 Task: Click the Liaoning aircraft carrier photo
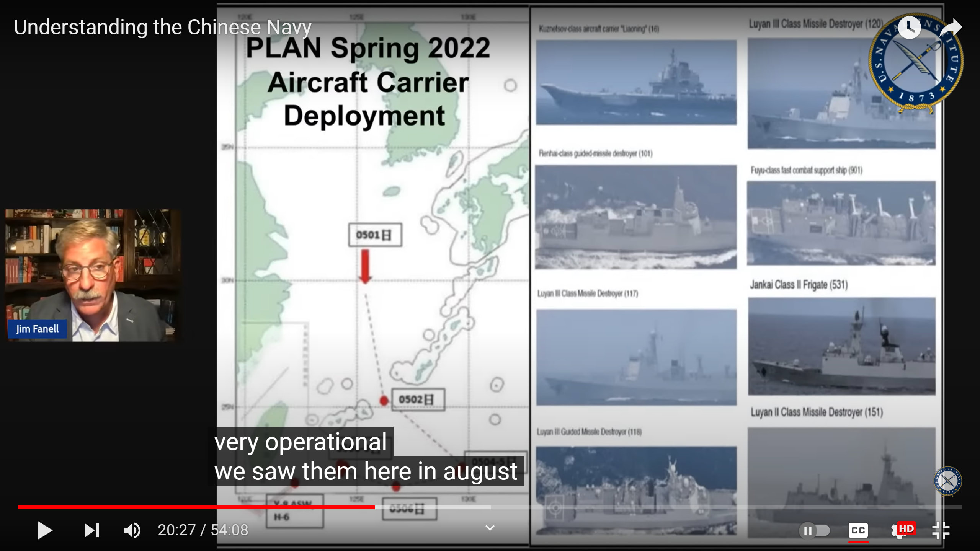[636, 82]
